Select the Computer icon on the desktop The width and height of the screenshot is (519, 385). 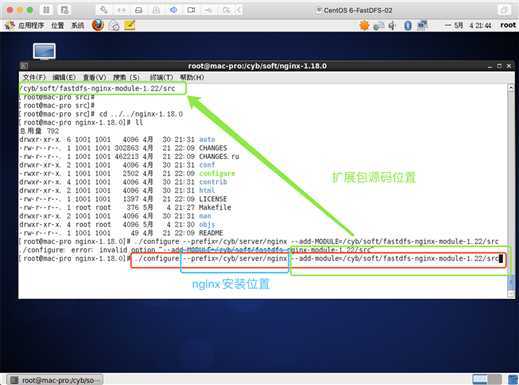pos(44,51)
